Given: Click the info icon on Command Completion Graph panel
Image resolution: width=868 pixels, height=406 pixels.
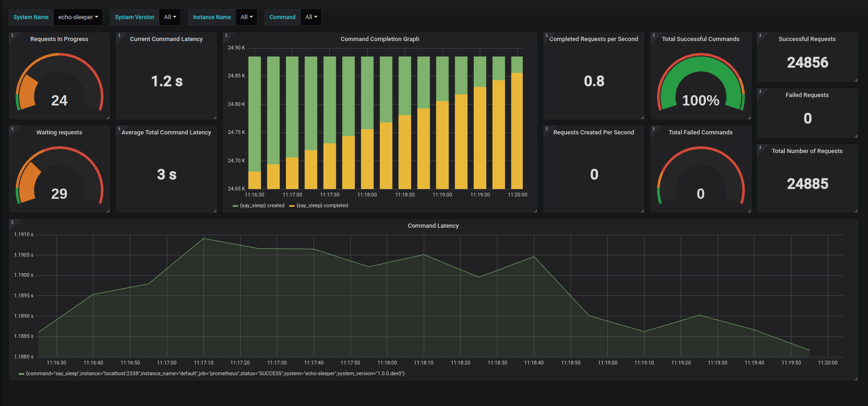Looking at the screenshot, I should click(x=226, y=35).
